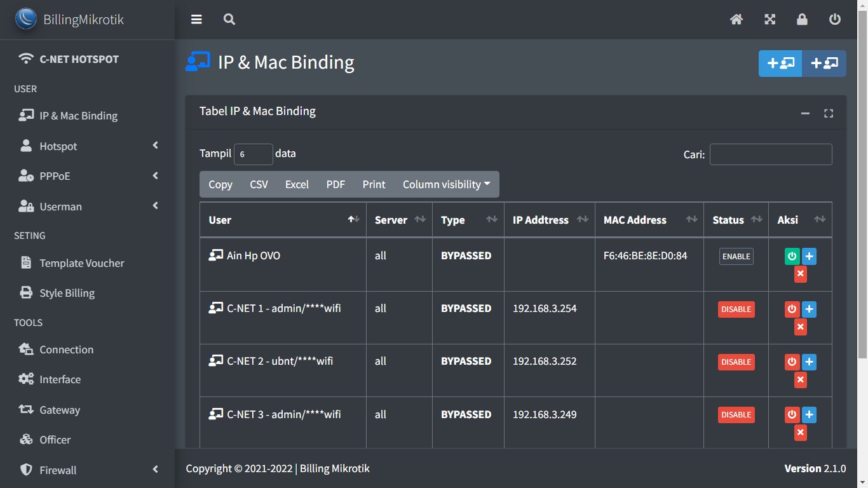Click the PDF export button
868x488 pixels.
336,184
